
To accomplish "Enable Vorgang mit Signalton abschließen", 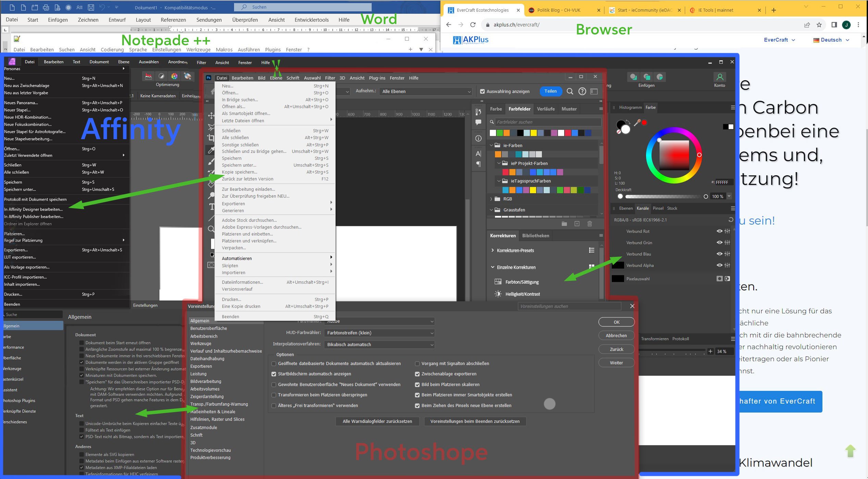I will click(417, 363).
